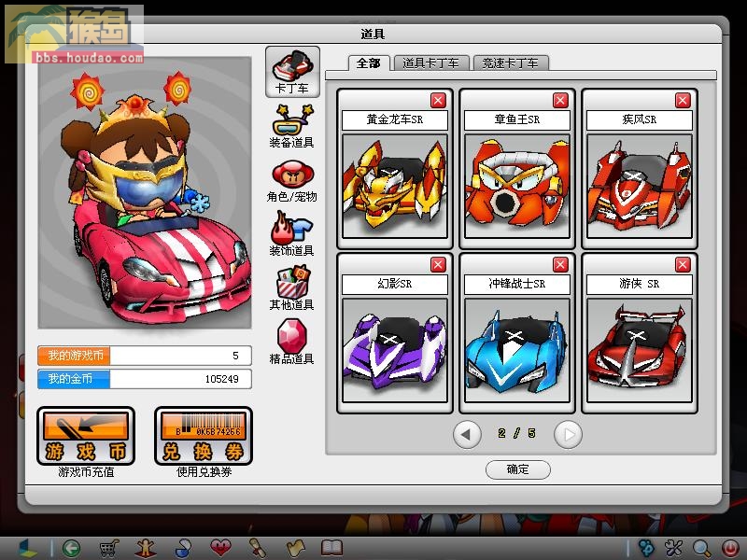The width and height of the screenshot is (747, 560).
Task: Click the blue bubbles icon in bottom bar
Action: pyautogui.click(x=646, y=548)
